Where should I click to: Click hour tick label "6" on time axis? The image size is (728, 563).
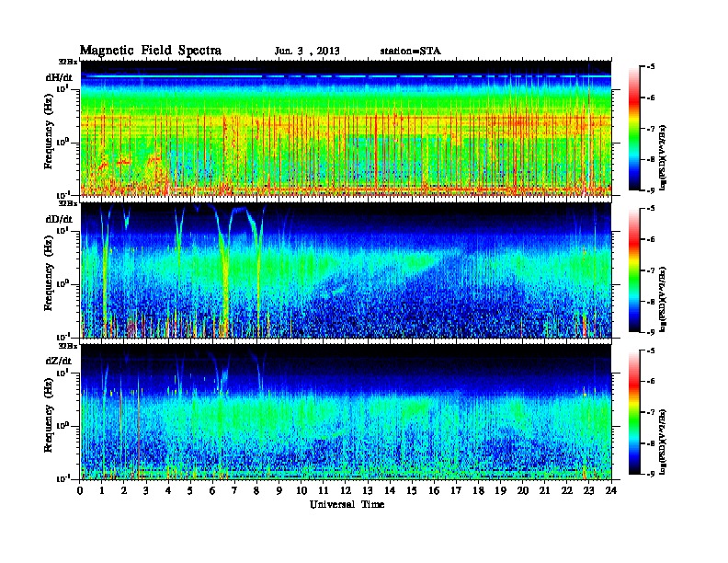coord(212,490)
